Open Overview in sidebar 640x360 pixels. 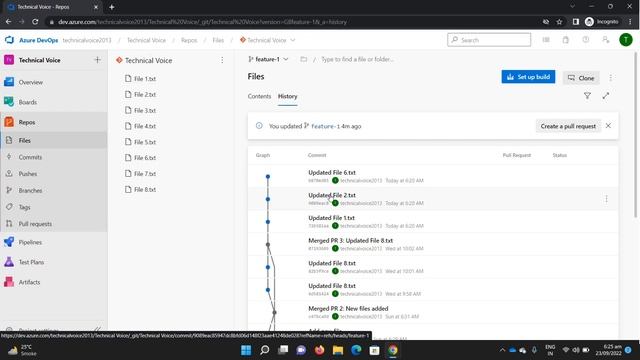pyautogui.click(x=31, y=82)
